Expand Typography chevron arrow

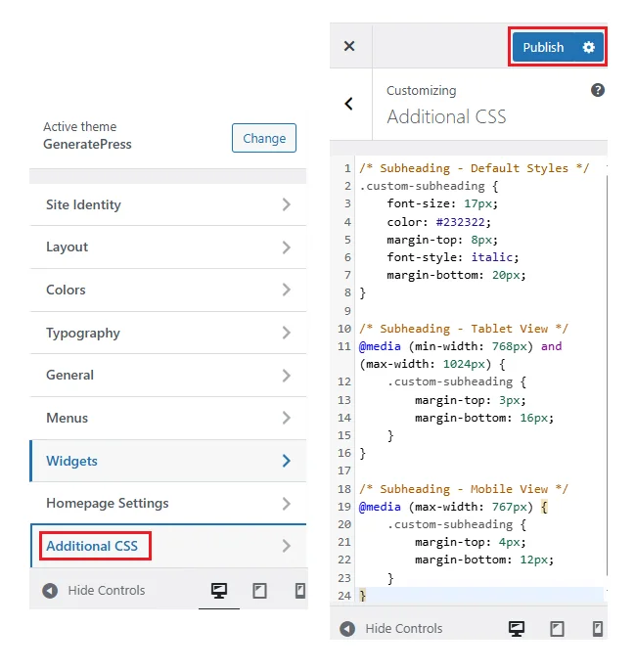tap(287, 333)
